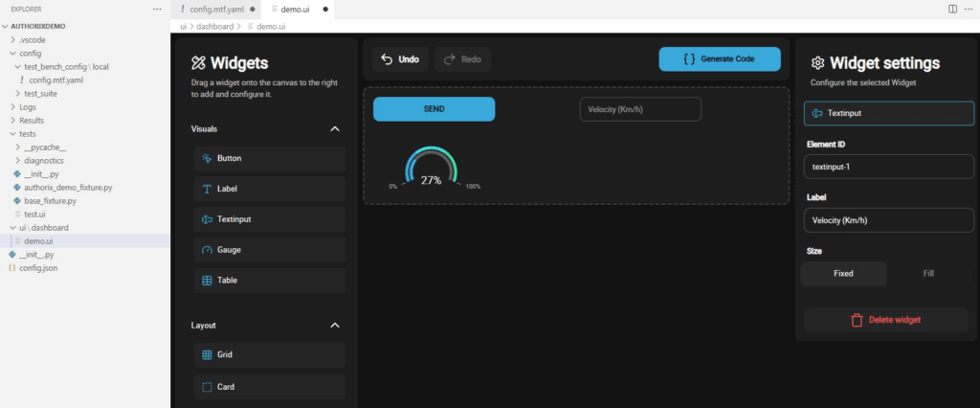Image resolution: width=980 pixels, height=408 pixels.
Task: Click the Button widget icon
Action: point(207,158)
